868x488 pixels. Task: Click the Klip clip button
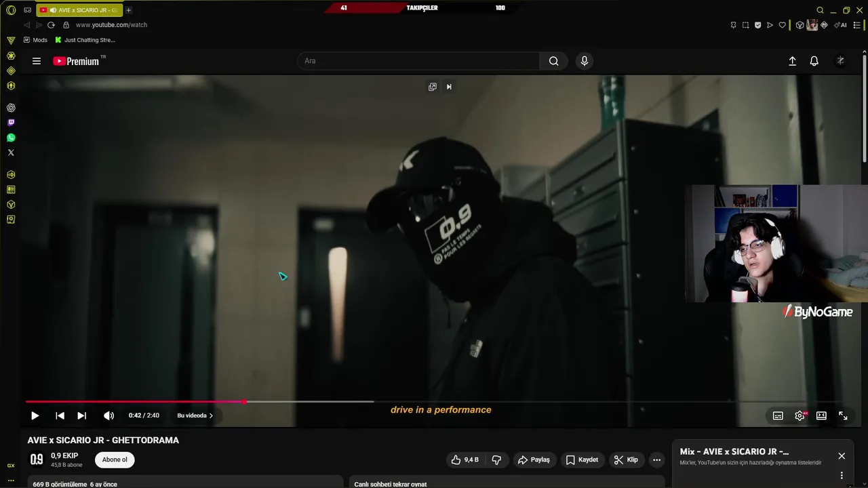(x=626, y=460)
